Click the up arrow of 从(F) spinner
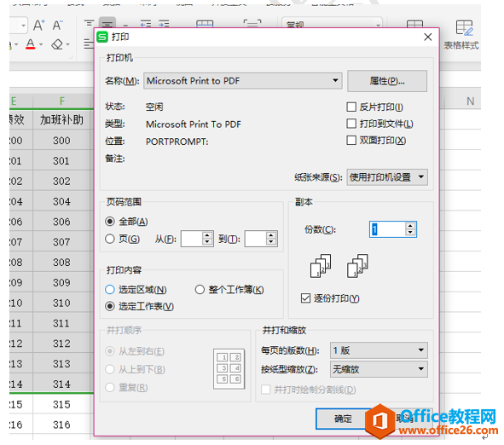Image resolution: width=504 pixels, height=445 pixels. (207, 235)
